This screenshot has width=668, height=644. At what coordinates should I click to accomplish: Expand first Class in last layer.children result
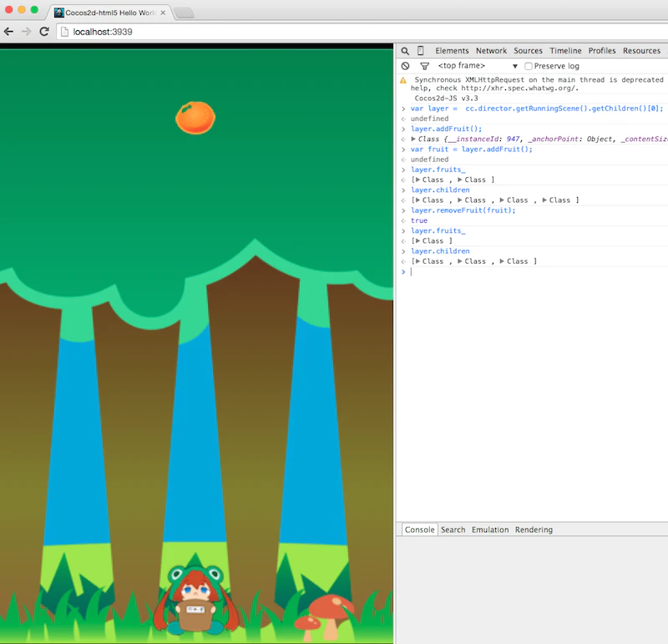tap(417, 261)
